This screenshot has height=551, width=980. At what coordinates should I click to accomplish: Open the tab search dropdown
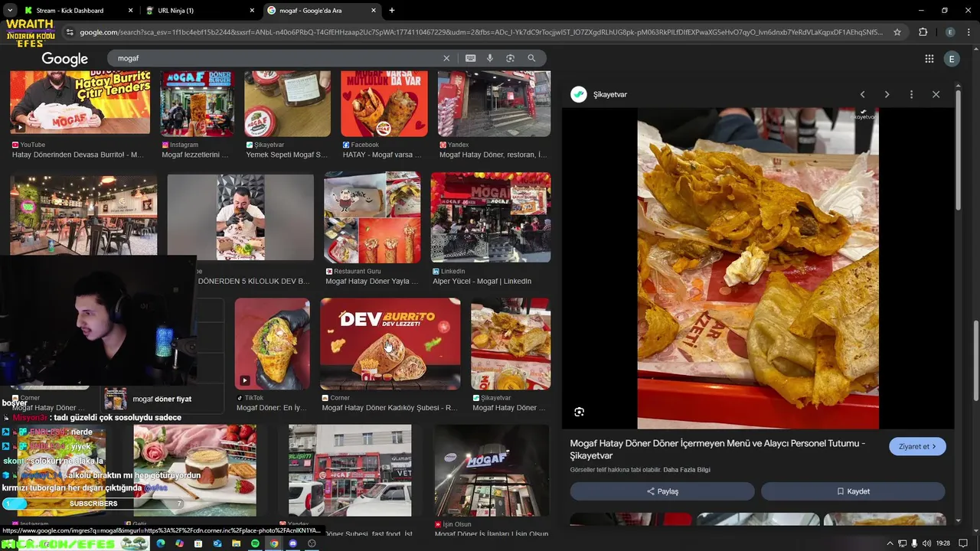[x=10, y=11]
